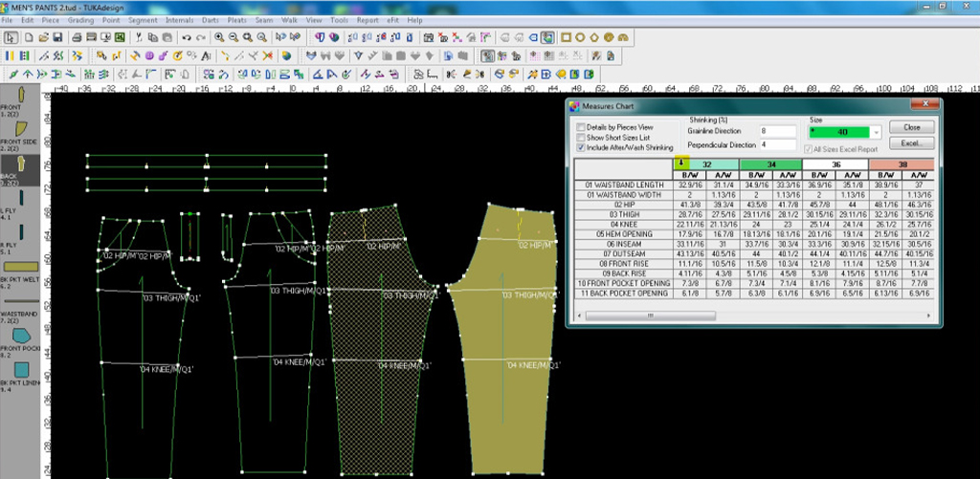This screenshot has width=980, height=479.
Task: Enable Details by Pieces View checkbox
Action: point(580,127)
